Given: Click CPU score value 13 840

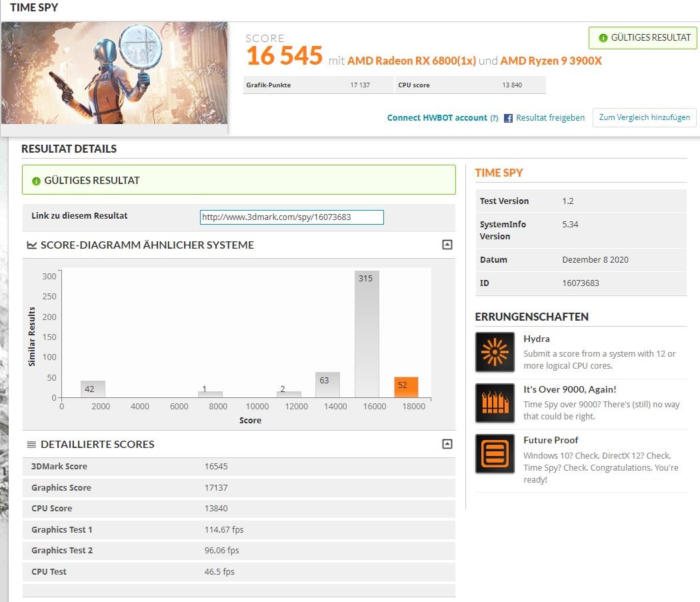Looking at the screenshot, I should (511, 85).
